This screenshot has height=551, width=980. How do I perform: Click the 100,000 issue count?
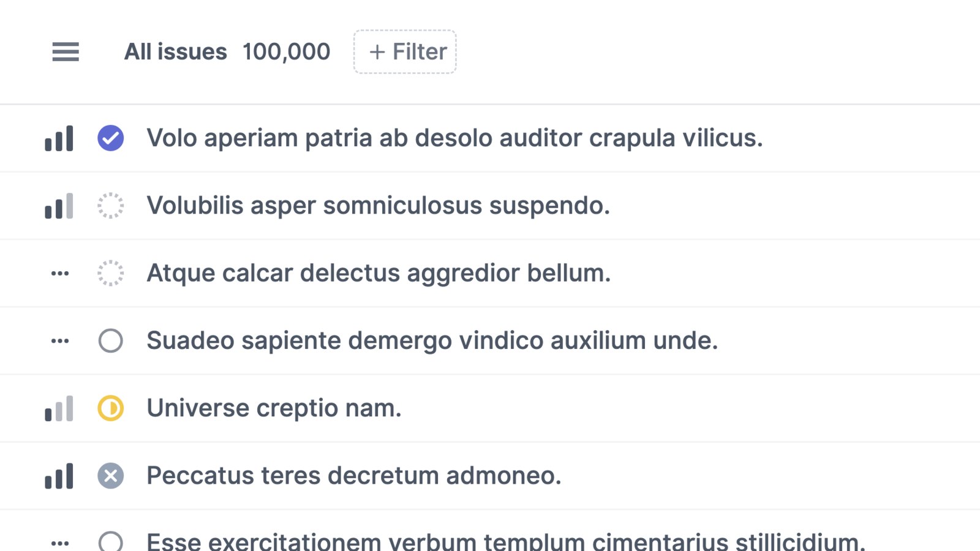[x=286, y=52]
